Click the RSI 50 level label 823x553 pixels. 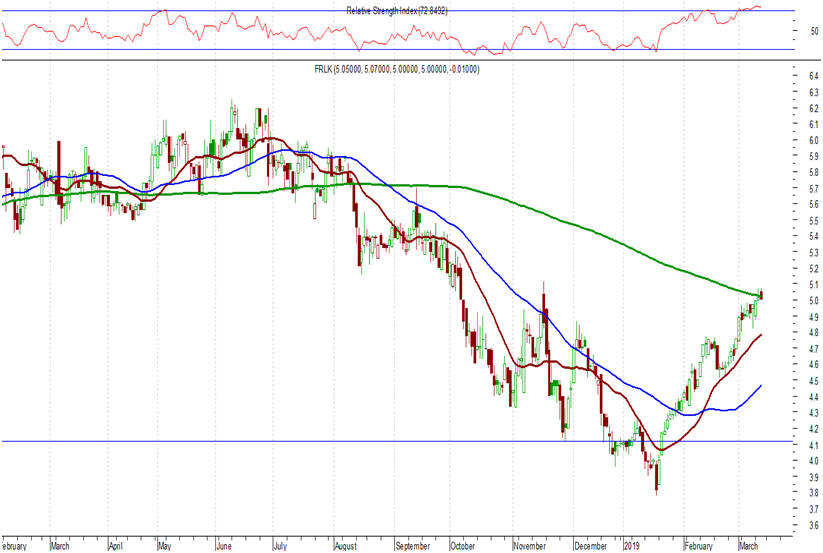pos(814,31)
